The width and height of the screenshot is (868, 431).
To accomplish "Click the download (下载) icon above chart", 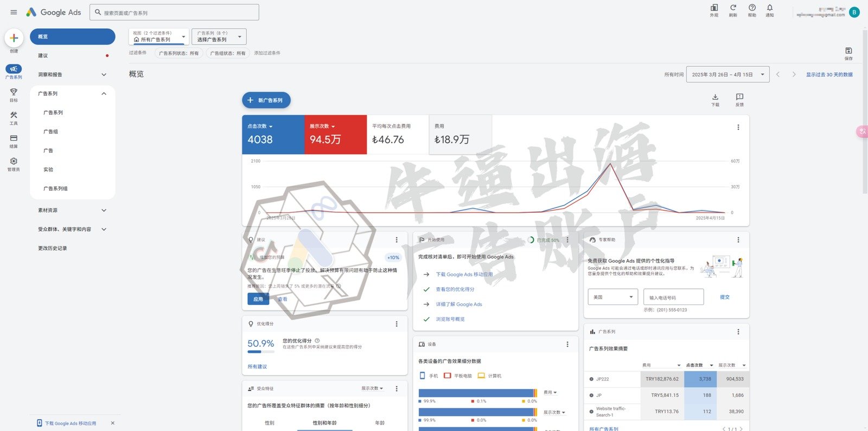I will pyautogui.click(x=715, y=99).
